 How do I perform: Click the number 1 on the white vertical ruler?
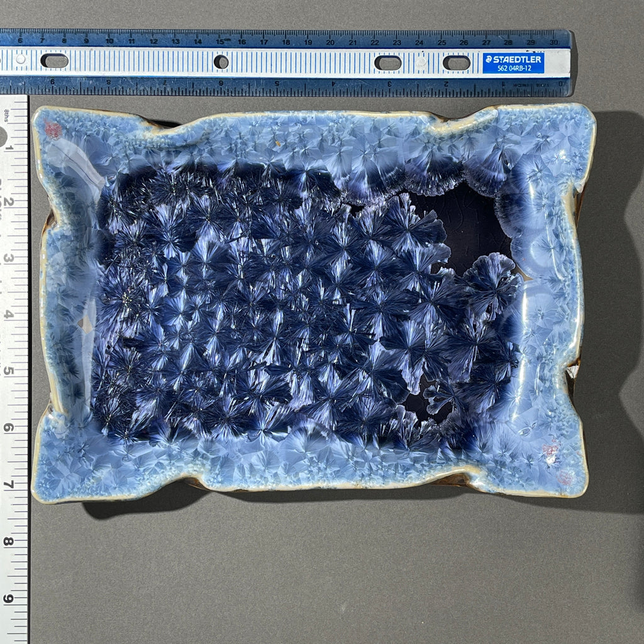tap(9, 147)
